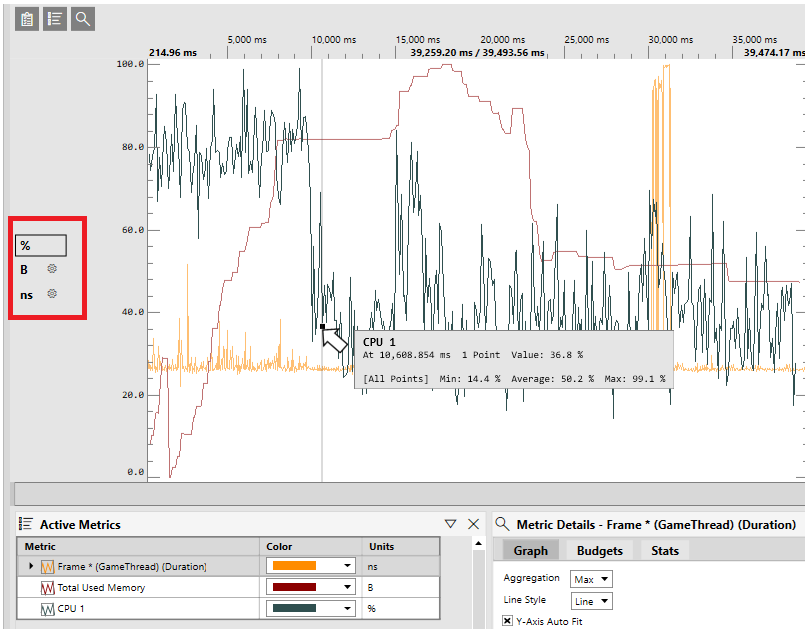This screenshot has width=809, height=638.
Task: Toggle the Y-Axis Auto Fit checkbox
Action: point(508,620)
